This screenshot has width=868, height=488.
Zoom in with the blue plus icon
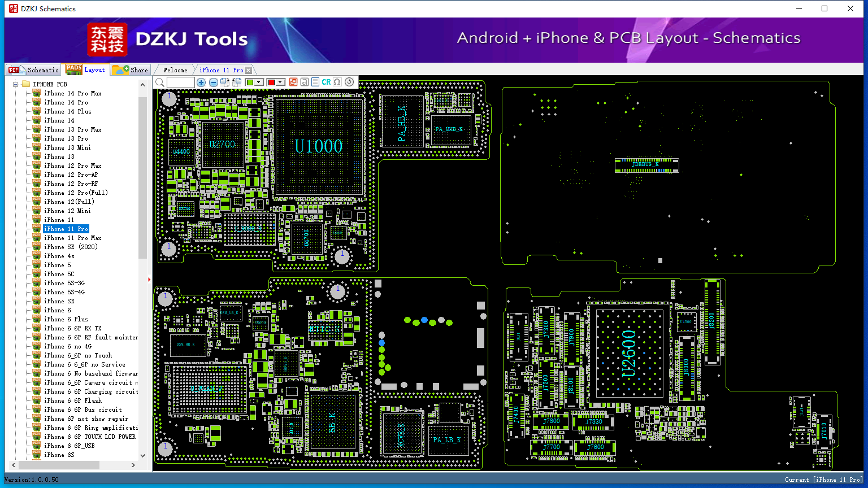point(201,82)
